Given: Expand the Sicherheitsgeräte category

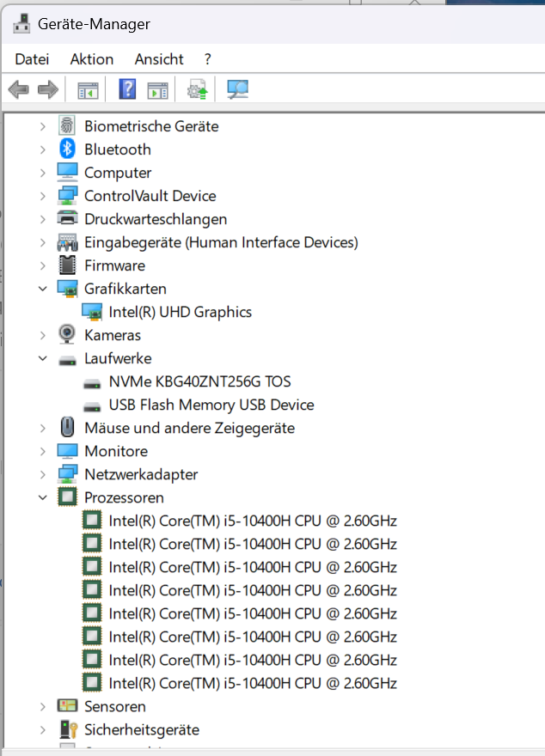Looking at the screenshot, I should click(x=43, y=729).
